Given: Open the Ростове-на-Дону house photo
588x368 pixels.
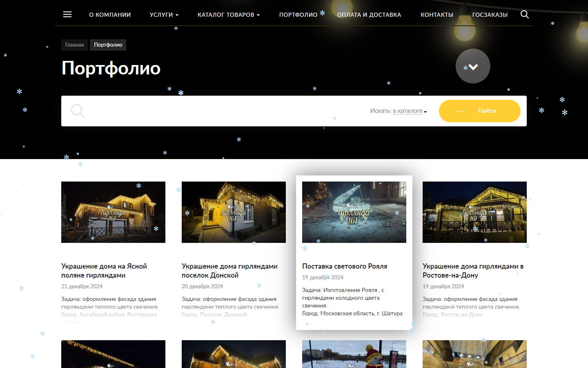Looking at the screenshot, I should point(474,212).
